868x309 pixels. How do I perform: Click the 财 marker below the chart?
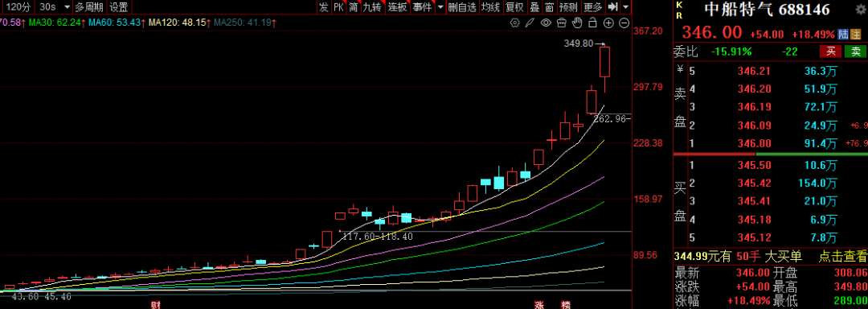pos(156,305)
